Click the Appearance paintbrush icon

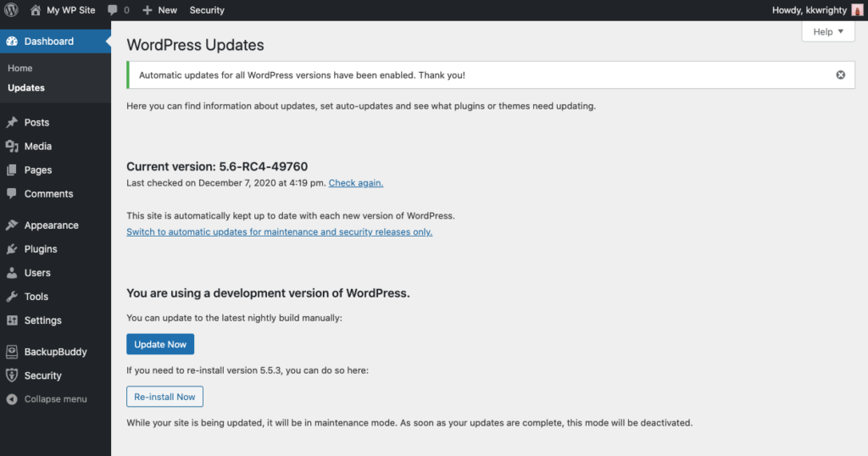click(x=12, y=225)
